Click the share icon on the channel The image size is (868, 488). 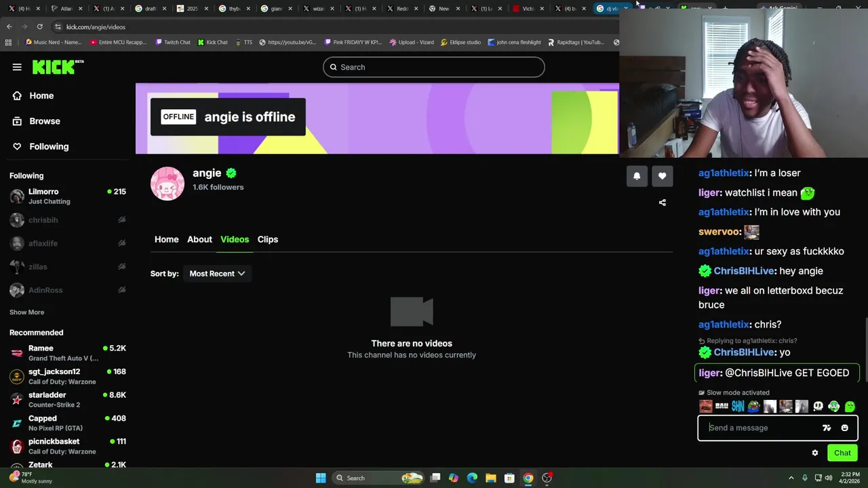(x=663, y=203)
